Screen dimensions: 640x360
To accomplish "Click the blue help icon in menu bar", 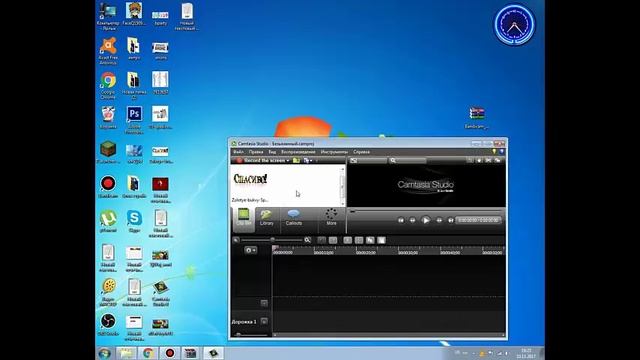I will pyautogui.click(x=501, y=152).
